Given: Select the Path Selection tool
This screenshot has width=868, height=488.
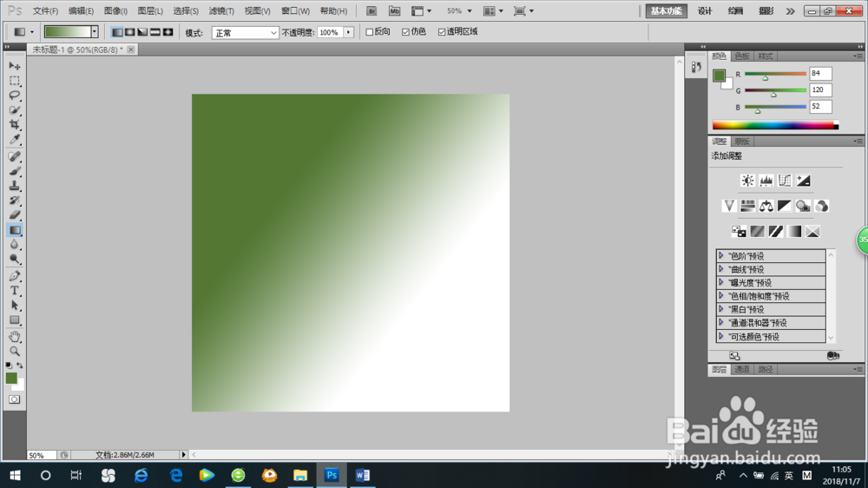Looking at the screenshot, I should click(15, 305).
